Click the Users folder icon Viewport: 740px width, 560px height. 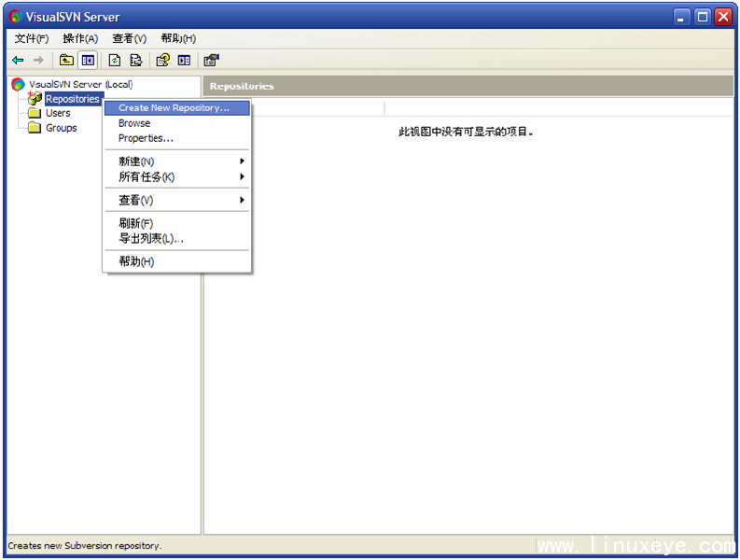(35, 113)
